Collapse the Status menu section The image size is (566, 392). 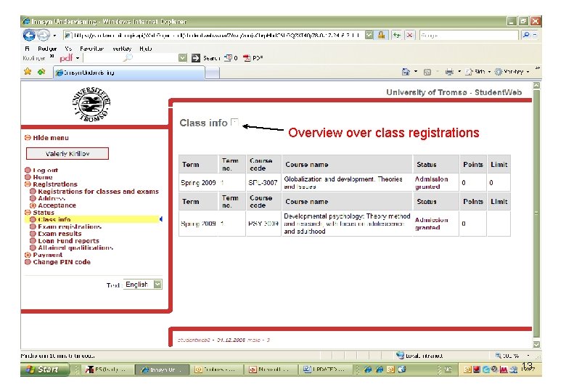(28, 212)
